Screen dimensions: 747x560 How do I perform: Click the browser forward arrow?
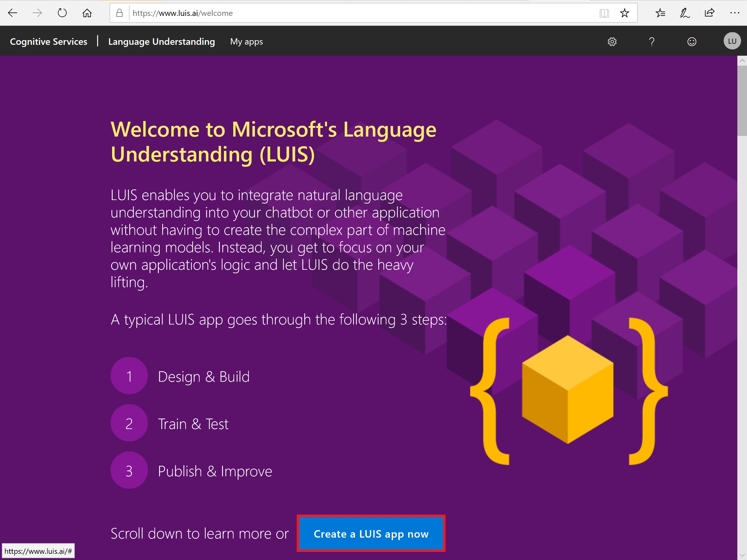[x=37, y=13]
